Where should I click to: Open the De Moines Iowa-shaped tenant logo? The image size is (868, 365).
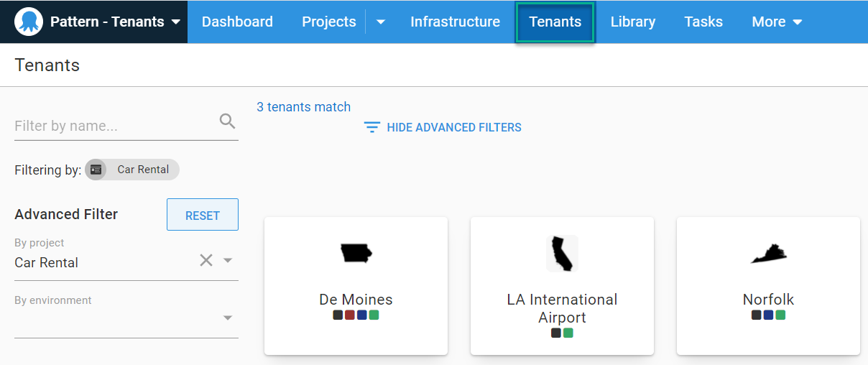356,253
